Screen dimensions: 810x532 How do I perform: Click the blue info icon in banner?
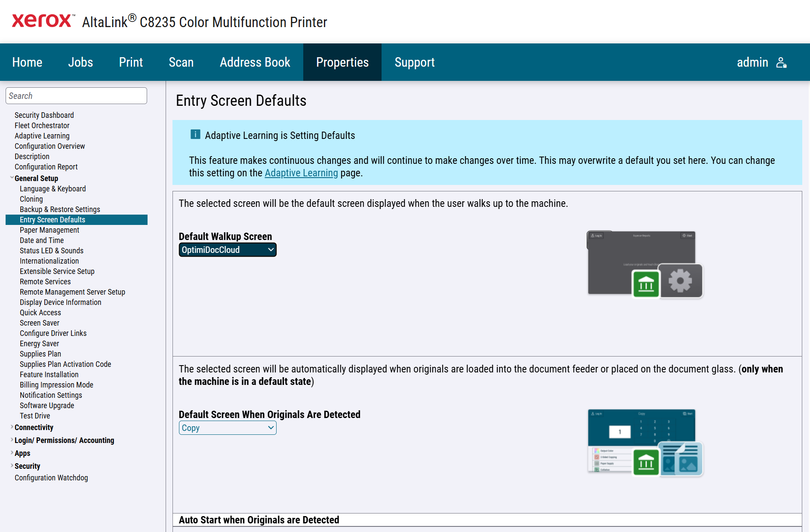point(195,135)
